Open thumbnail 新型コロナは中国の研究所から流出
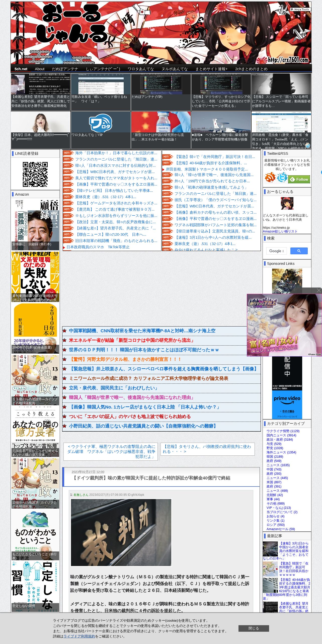The width and height of the screenshot is (322, 644). (161, 130)
